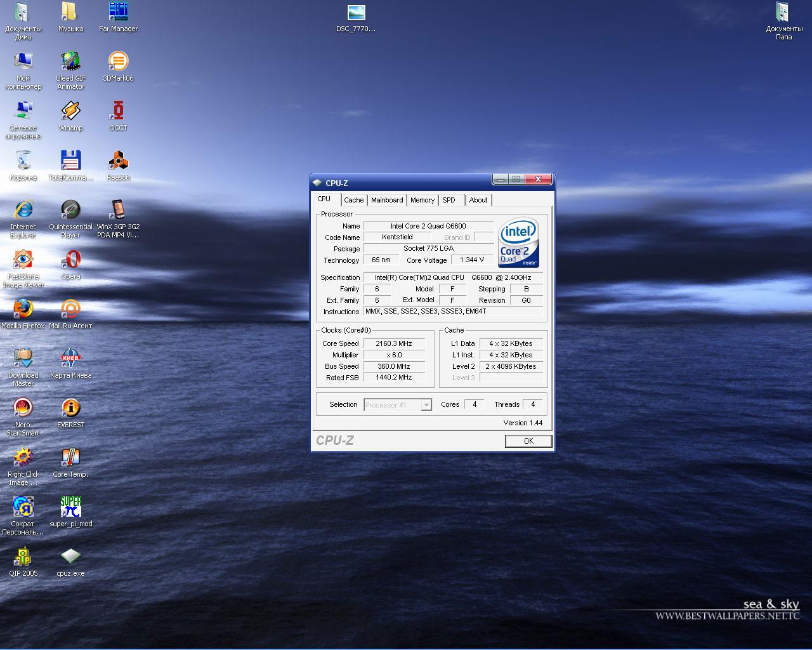
Task: Click the CPU-Z window title bar icon
Action: tap(317, 183)
